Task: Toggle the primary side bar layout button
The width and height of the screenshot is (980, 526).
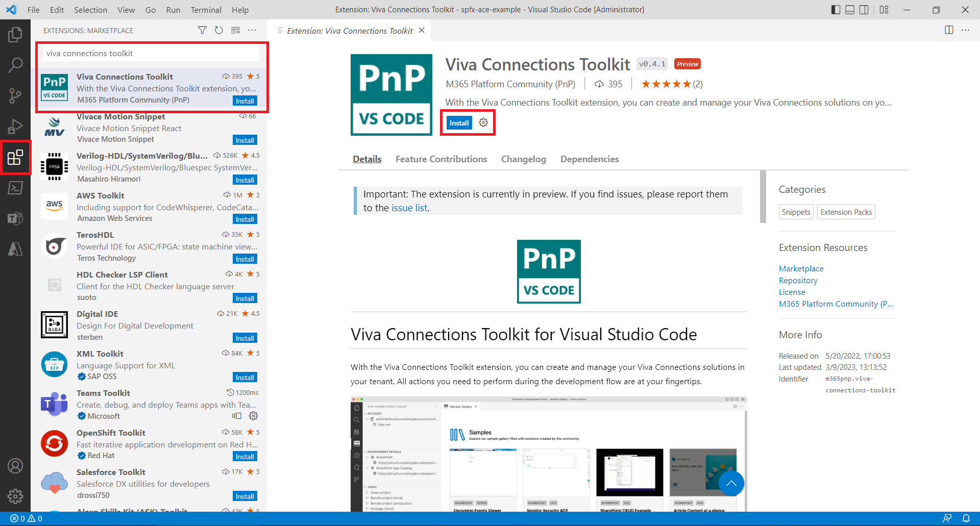Action: [836, 10]
